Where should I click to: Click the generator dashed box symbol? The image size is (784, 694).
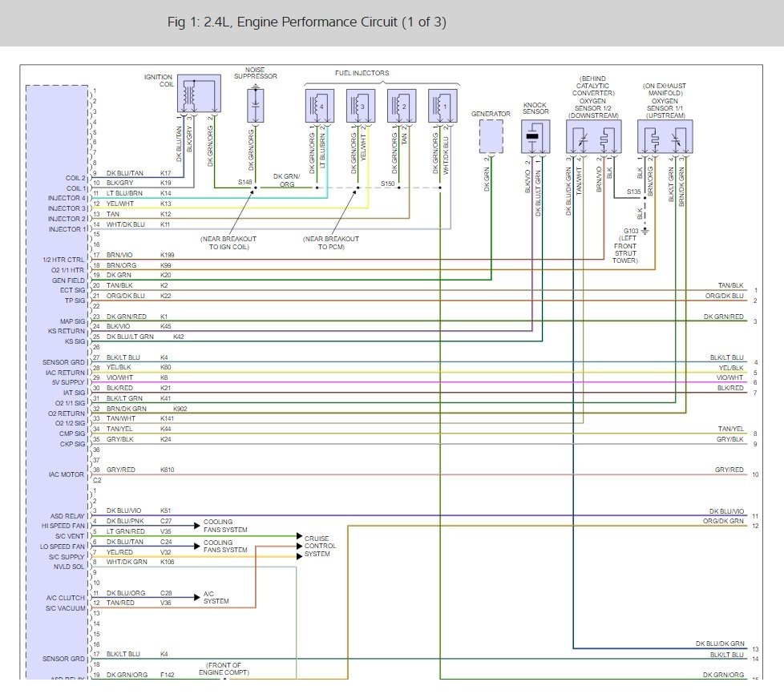tap(491, 136)
